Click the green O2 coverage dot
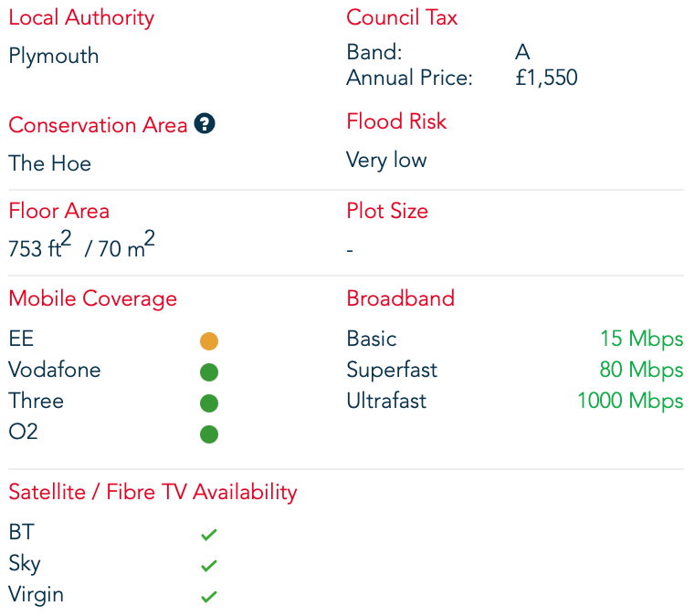 click(209, 434)
